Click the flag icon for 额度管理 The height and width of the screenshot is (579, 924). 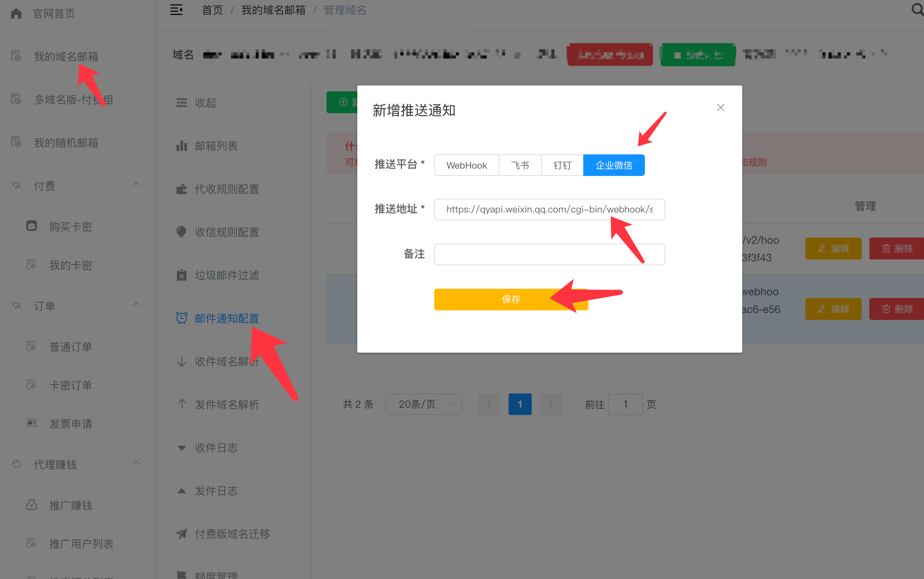182,575
